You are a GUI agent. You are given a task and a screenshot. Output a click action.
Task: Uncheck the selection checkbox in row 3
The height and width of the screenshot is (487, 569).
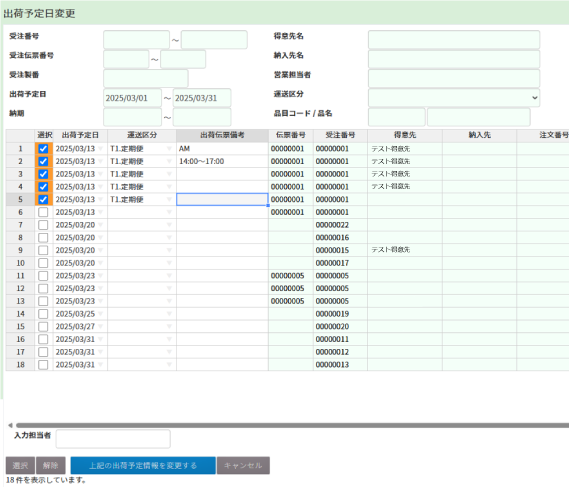(x=43, y=174)
